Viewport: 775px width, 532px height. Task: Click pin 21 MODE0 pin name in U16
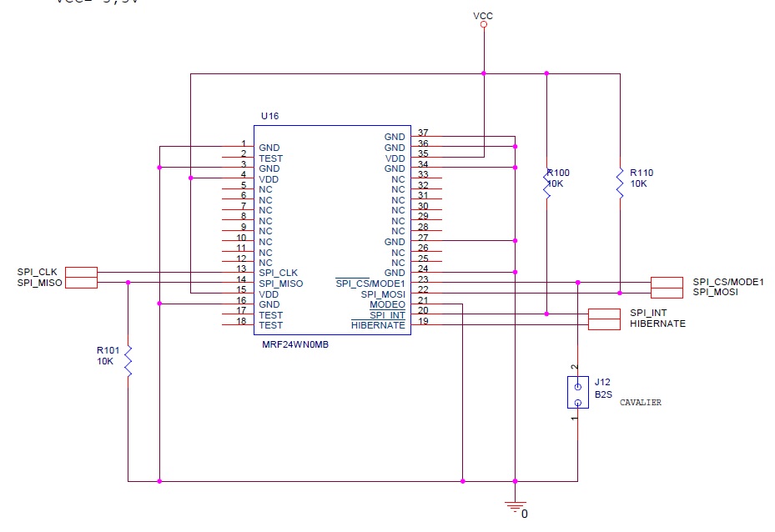pos(387,305)
